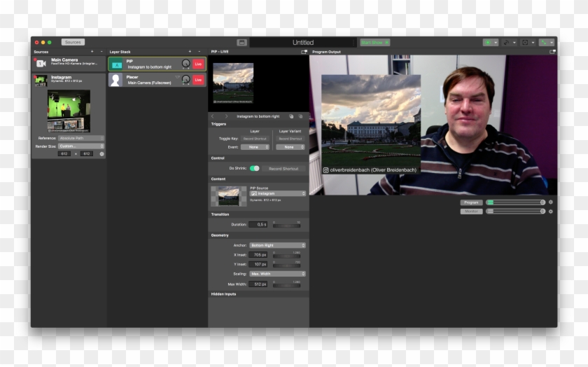The image size is (588, 367).
Task: Duplicate the variant Instagram to bottom right
Action: tap(291, 116)
